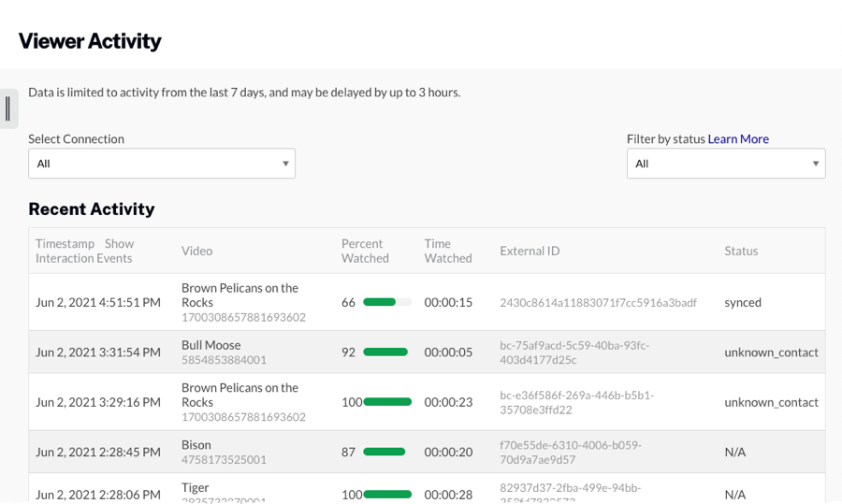Select the Bull Moose video row title
The width and height of the screenshot is (842, 504).
pos(210,345)
